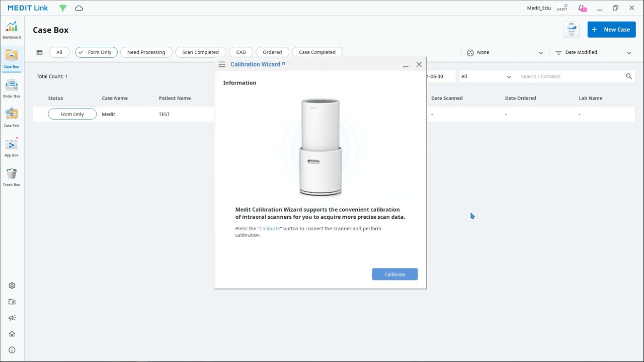The width and height of the screenshot is (644, 362).
Task: Select the All filter chip
Action: tap(59, 52)
